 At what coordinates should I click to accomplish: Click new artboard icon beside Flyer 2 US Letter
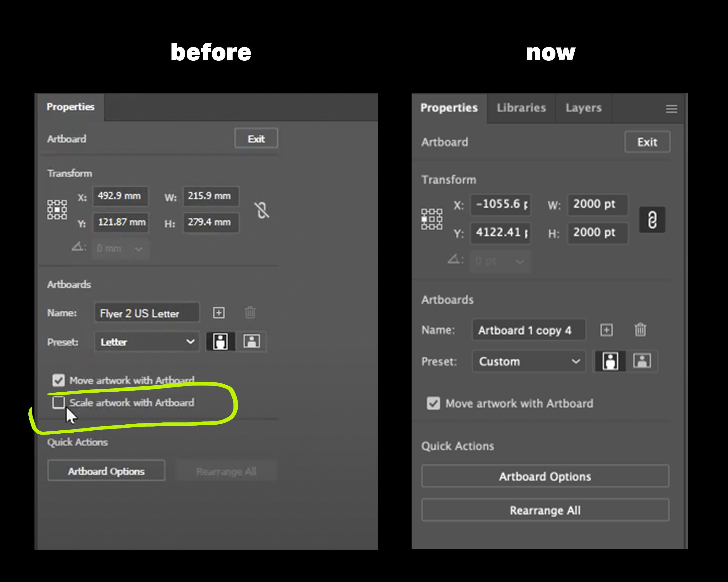tap(219, 313)
